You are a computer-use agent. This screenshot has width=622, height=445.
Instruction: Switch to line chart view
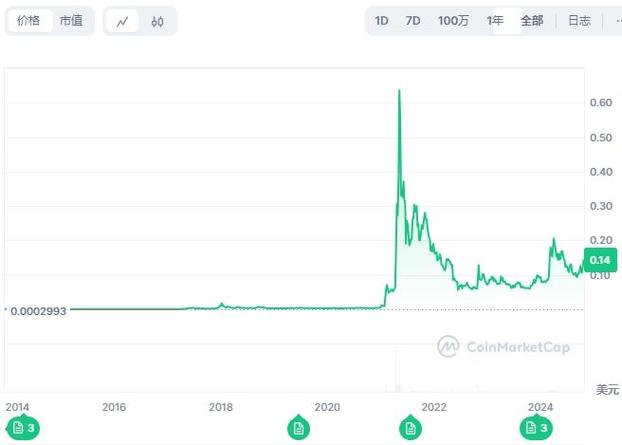(122, 21)
